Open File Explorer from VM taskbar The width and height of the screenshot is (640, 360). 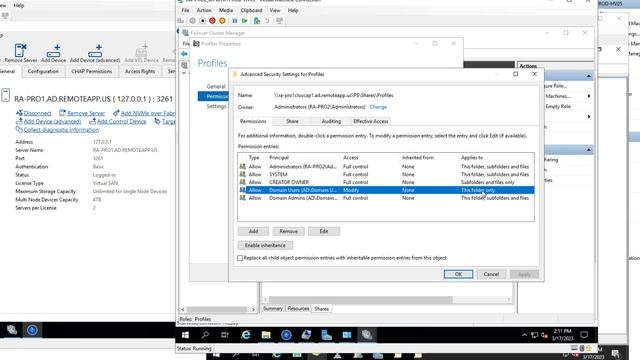click(266, 335)
